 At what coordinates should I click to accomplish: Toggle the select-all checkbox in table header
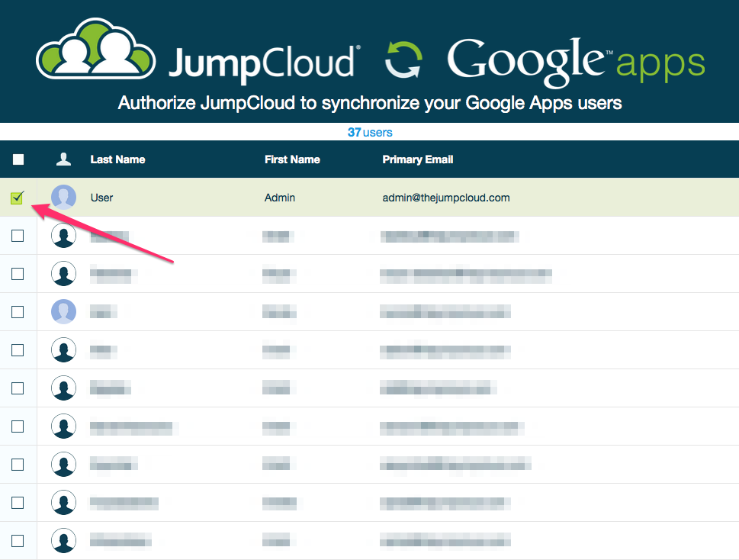(x=18, y=159)
